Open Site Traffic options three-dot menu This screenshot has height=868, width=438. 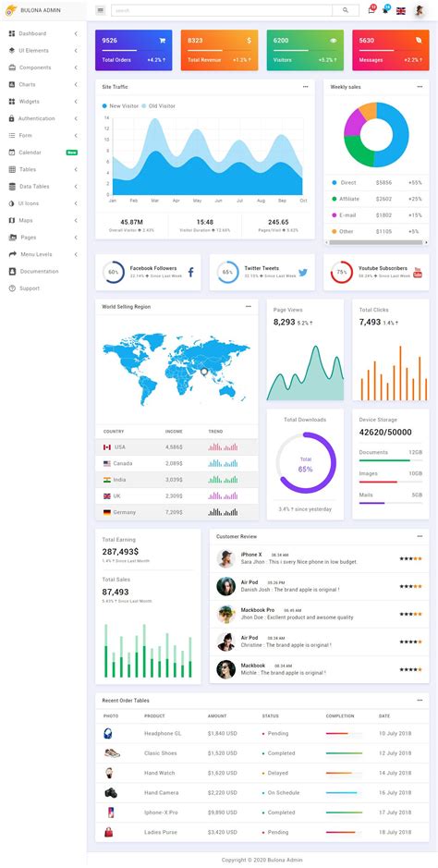pyautogui.click(x=305, y=87)
